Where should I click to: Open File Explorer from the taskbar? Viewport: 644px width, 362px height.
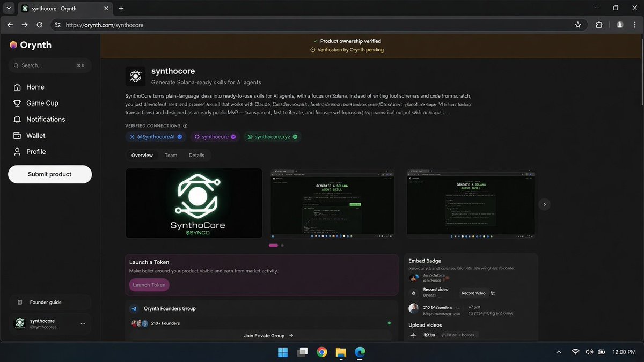(341, 352)
